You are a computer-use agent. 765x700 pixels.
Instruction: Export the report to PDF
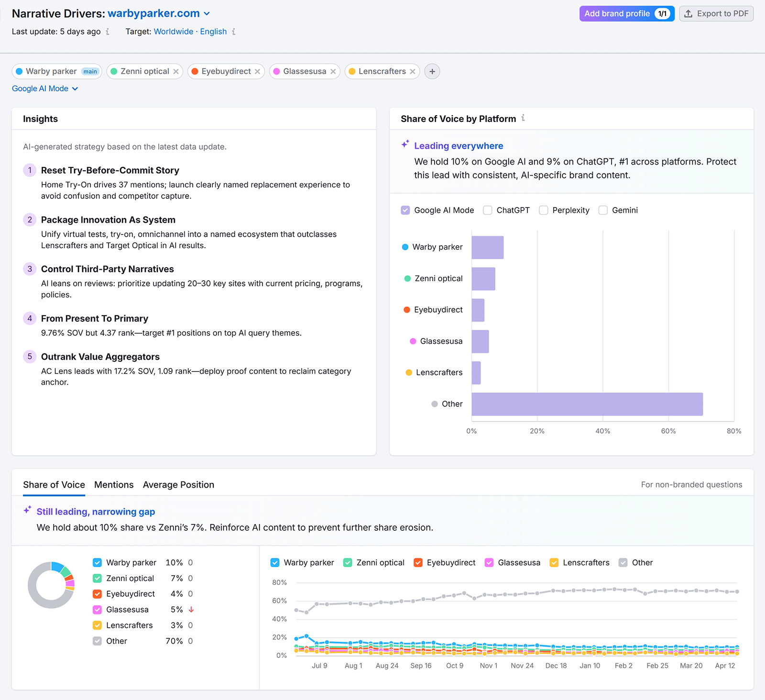coord(716,14)
